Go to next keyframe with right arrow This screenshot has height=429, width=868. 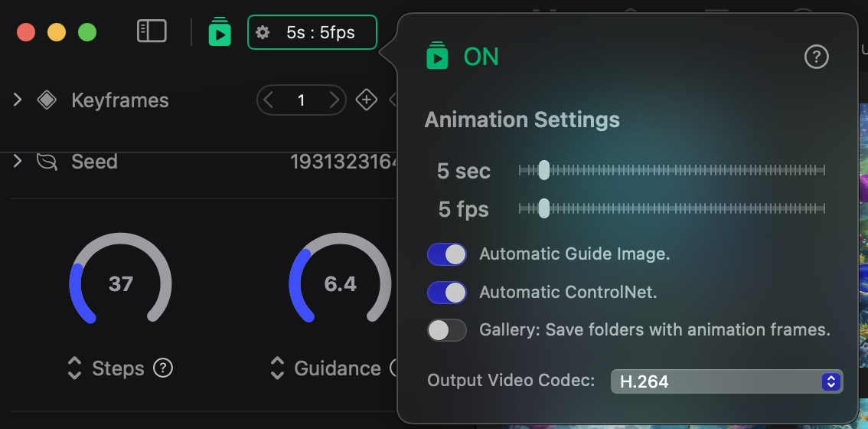pyautogui.click(x=334, y=100)
